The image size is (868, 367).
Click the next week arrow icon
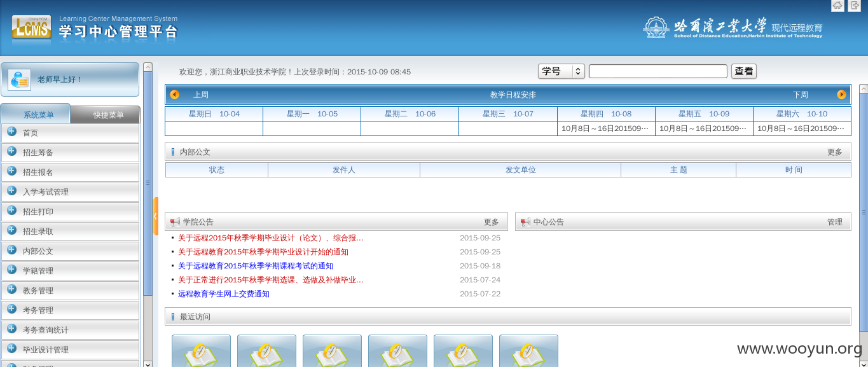(842, 95)
